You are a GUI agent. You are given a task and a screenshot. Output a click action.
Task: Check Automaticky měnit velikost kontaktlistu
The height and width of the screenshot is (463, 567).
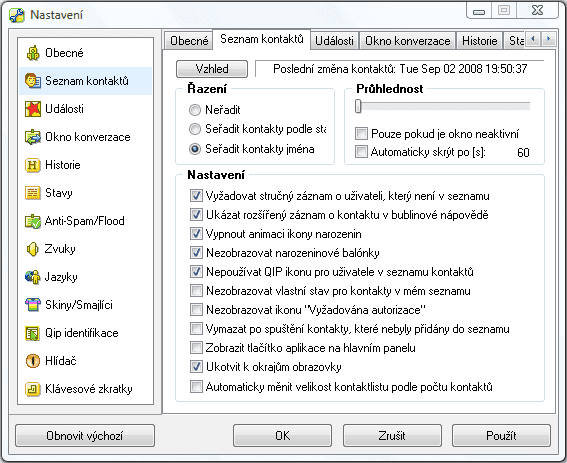point(196,387)
